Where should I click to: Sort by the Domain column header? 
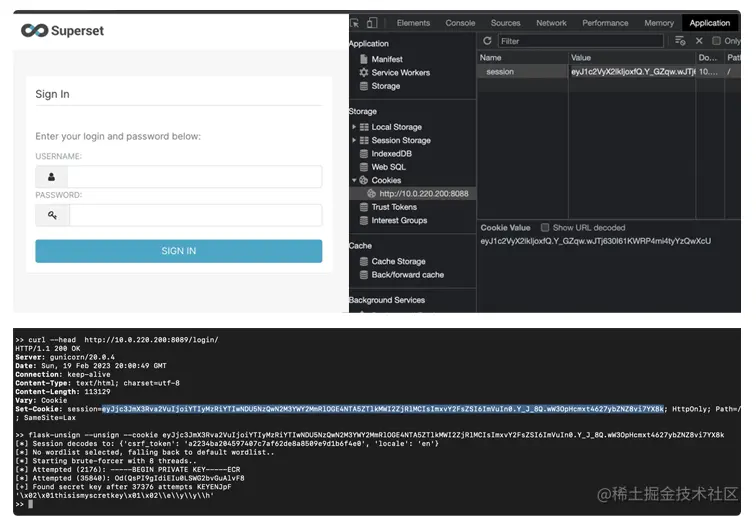(x=708, y=57)
